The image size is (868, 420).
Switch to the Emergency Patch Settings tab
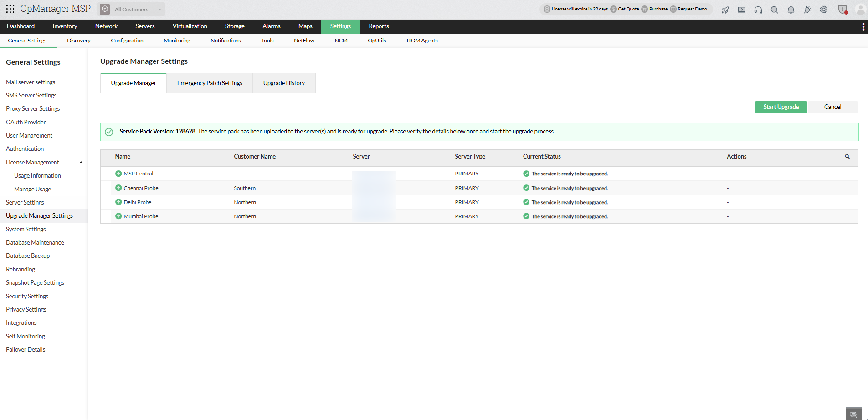tap(210, 83)
